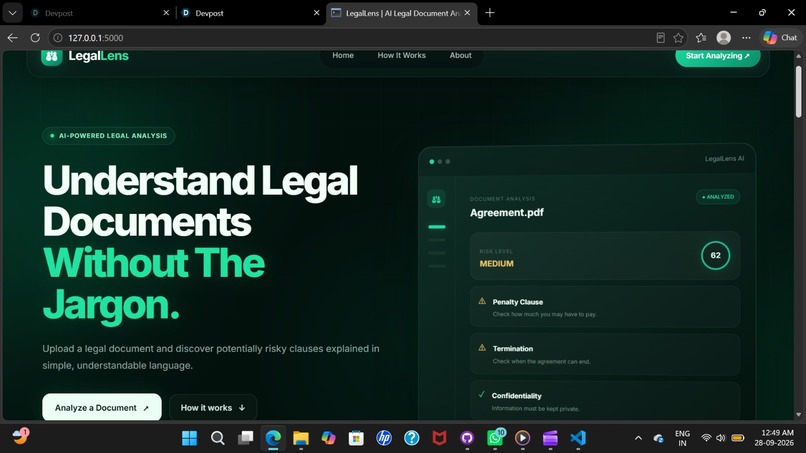Open a new browser tab
Image resolution: width=806 pixels, height=453 pixels.
point(490,13)
